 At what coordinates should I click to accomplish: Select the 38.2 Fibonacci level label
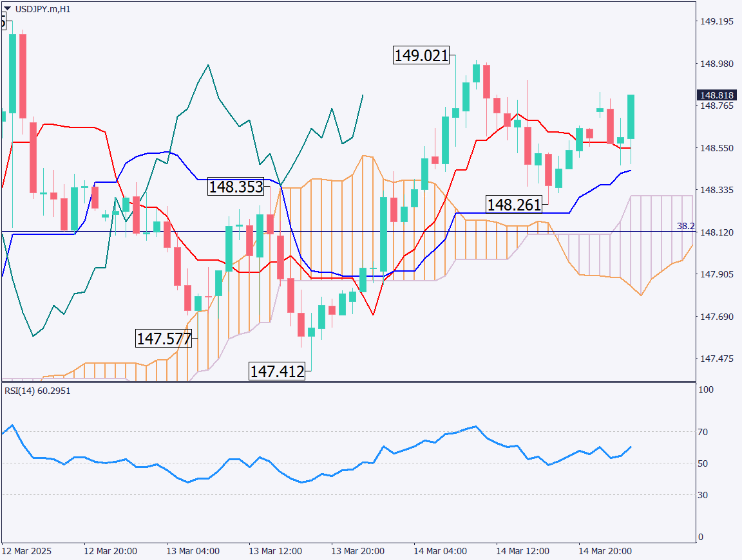[x=685, y=227]
